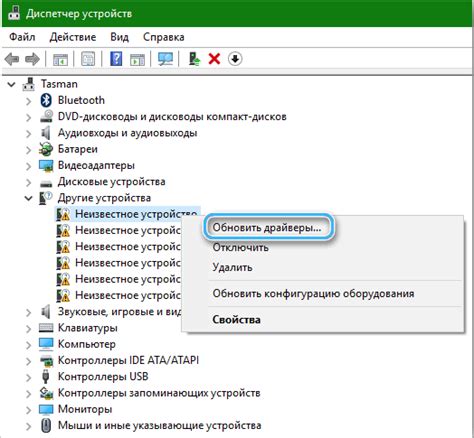Select the Мониторы tree item
Image resolution: width=474 pixels, height=438 pixels.
pos(85,409)
